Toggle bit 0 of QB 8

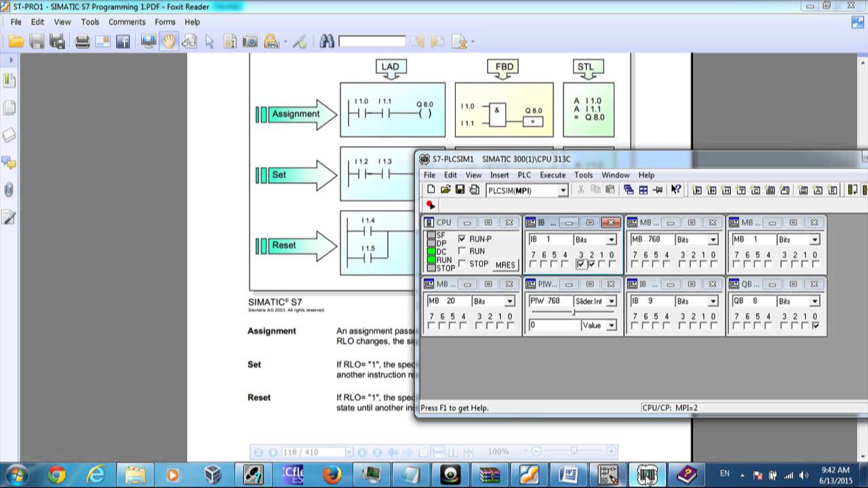click(x=815, y=326)
